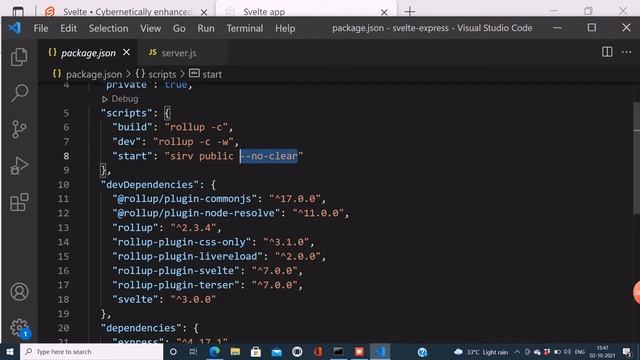Screen dimensions: 640x360
Task: Click the highlighted --no-clear text
Action: [x=269, y=156]
